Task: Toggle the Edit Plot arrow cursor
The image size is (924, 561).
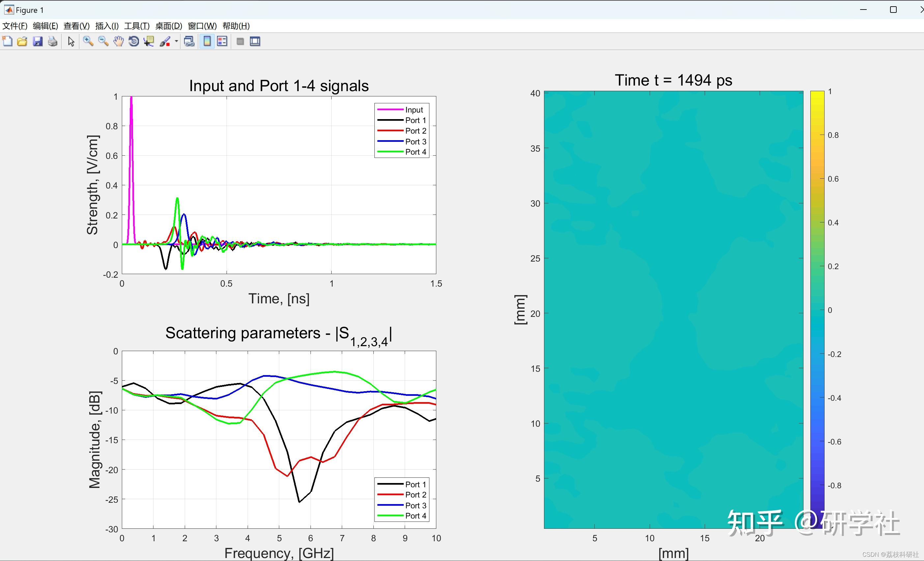Action: coord(71,41)
